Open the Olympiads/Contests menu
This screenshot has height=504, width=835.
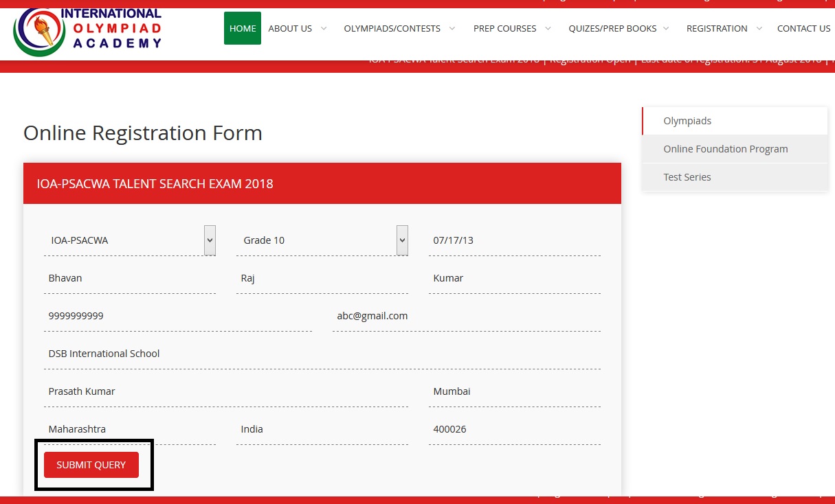click(x=392, y=28)
